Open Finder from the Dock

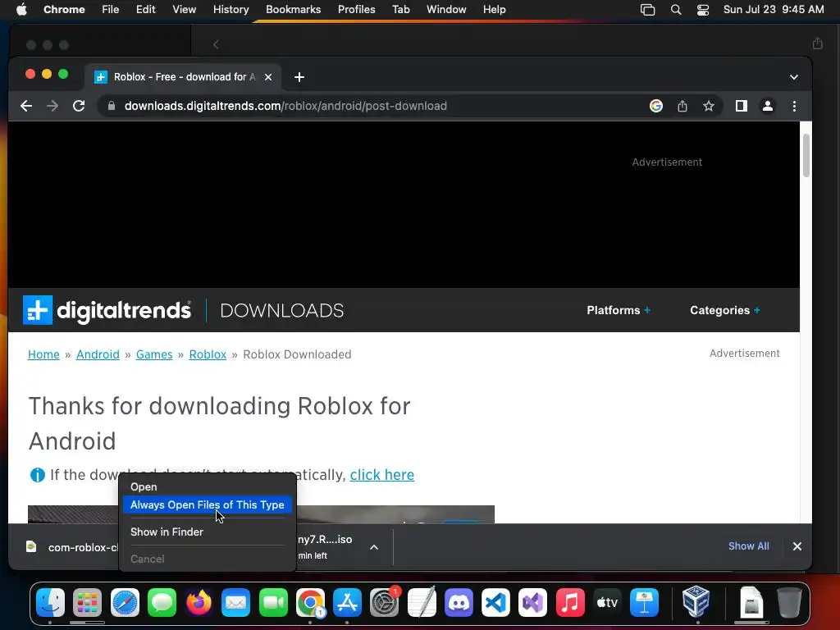pos(50,603)
